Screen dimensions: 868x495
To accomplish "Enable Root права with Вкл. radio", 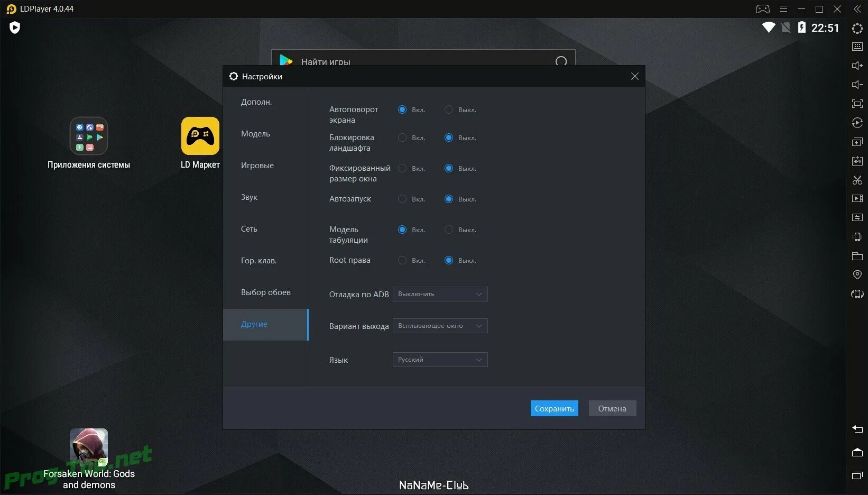I will coord(402,260).
